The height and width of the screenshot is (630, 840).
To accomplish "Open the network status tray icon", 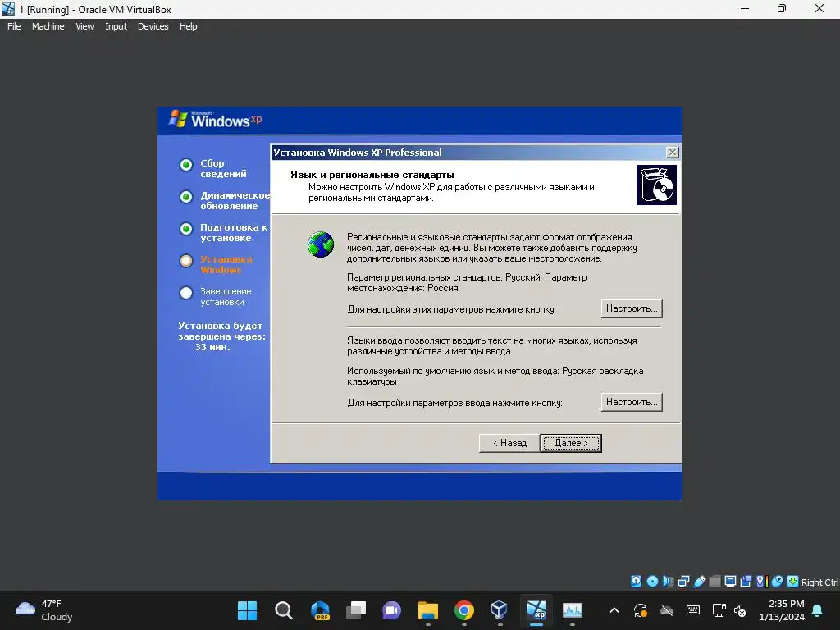I will 719,610.
